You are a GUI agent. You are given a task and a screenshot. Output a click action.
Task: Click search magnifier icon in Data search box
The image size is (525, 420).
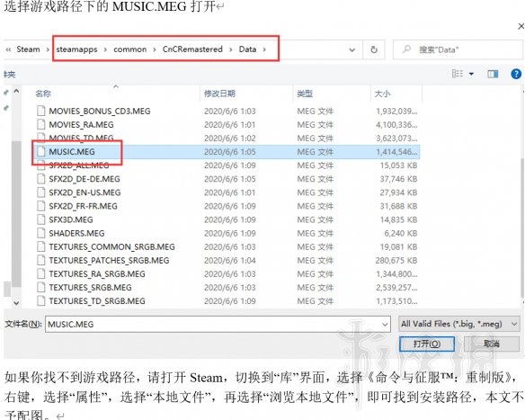click(x=406, y=49)
